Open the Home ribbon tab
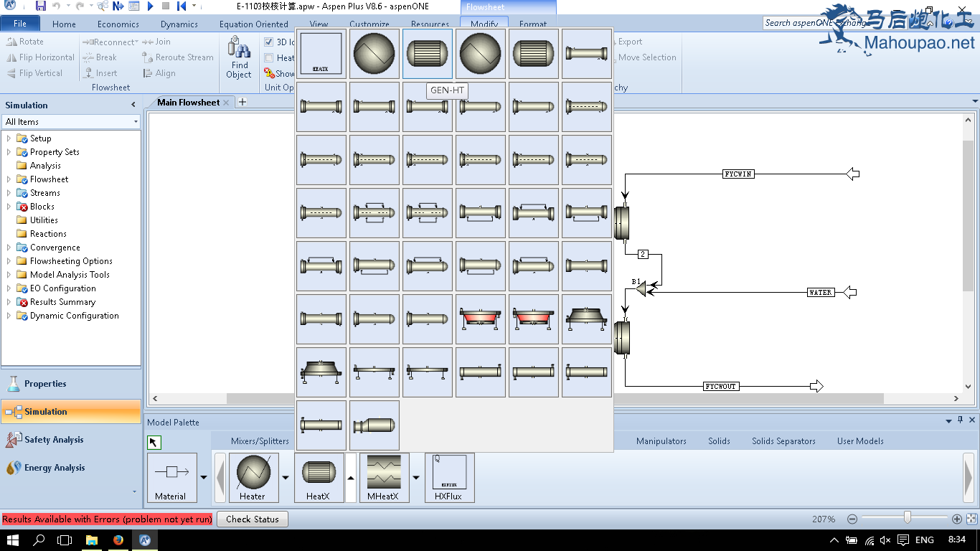 [x=64, y=24]
